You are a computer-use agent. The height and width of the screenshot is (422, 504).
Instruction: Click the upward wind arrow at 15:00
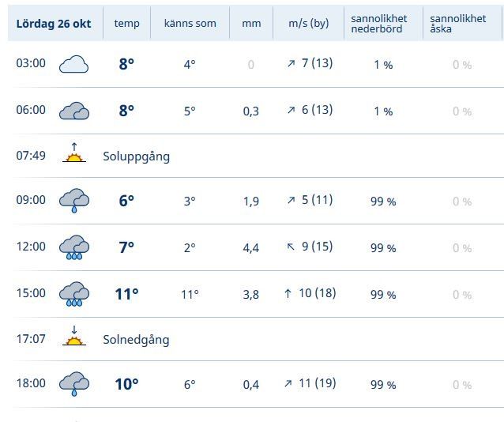coord(288,294)
